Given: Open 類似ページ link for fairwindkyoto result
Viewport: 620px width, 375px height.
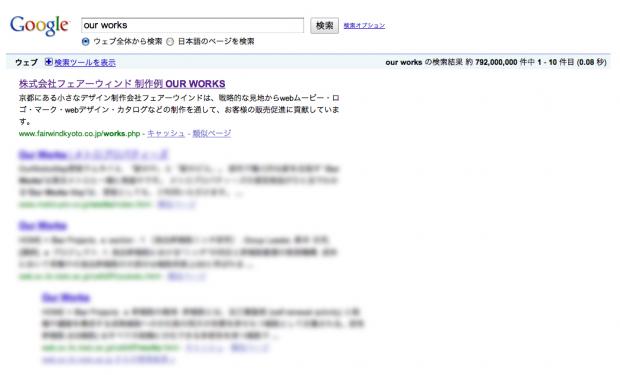Looking at the screenshot, I should [212, 133].
